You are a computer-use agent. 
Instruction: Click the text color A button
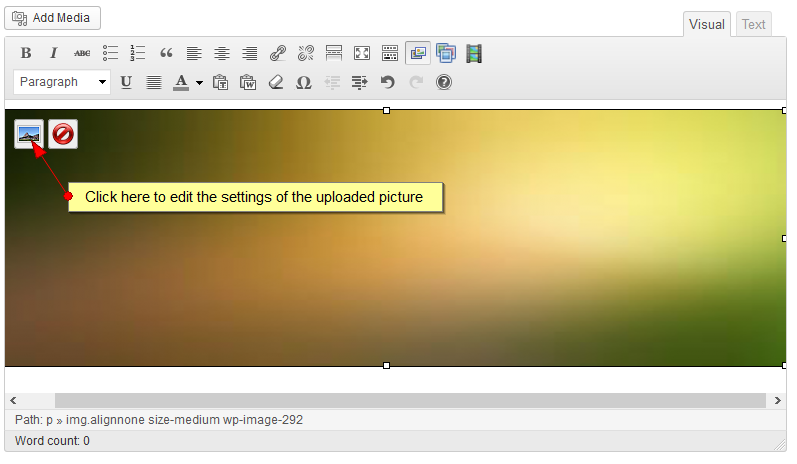(x=181, y=82)
